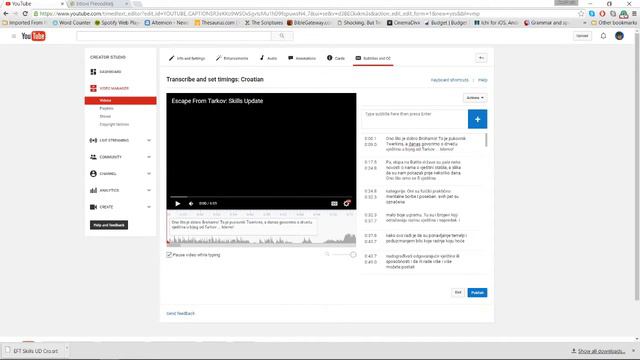
Task: Click the YouTube search magnifier button
Action: [282, 36]
